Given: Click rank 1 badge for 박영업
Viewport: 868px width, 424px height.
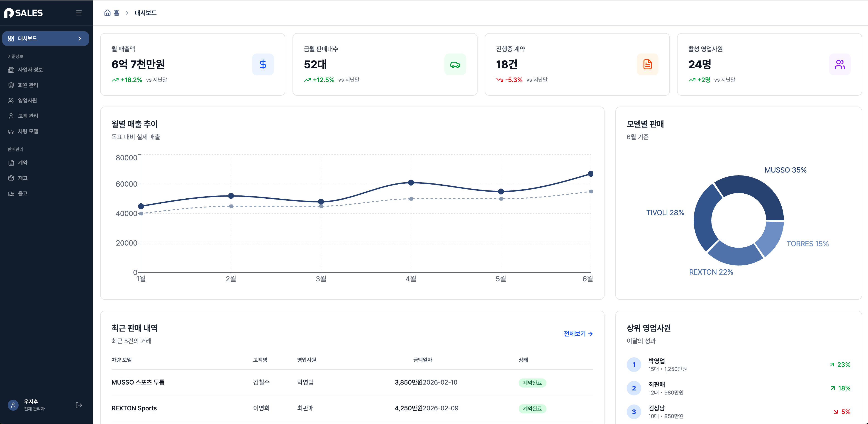Looking at the screenshot, I should click(x=634, y=365).
